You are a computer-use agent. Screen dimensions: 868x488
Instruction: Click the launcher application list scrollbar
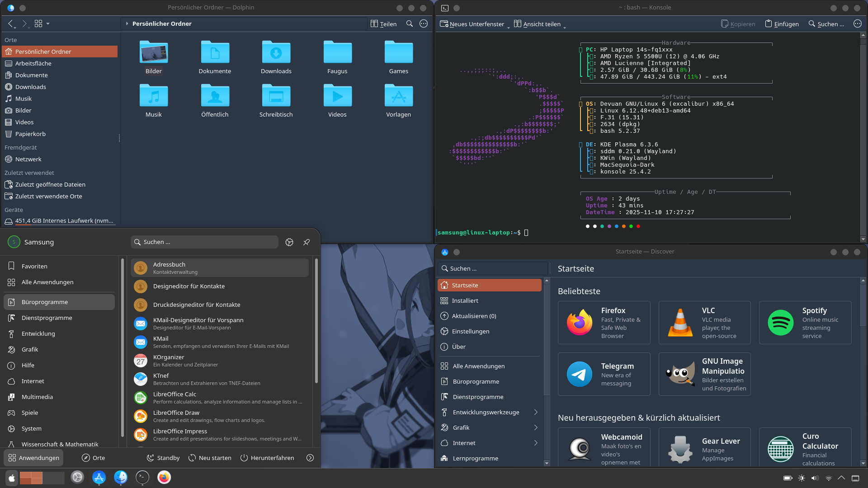pos(316,321)
